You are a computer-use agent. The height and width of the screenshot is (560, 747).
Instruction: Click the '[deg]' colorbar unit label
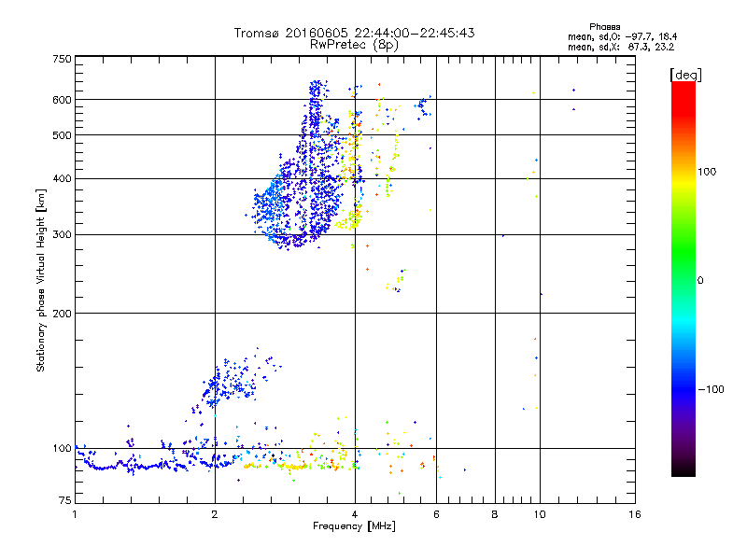[x=685, y=75]
